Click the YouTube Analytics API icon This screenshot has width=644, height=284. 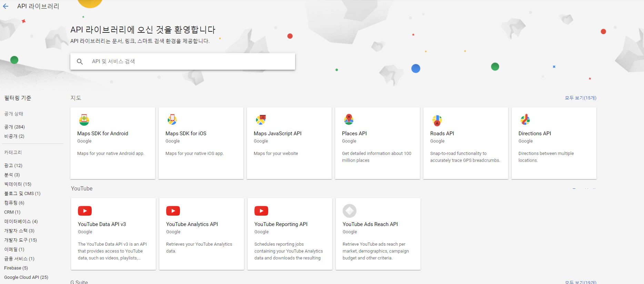[173, 210]
